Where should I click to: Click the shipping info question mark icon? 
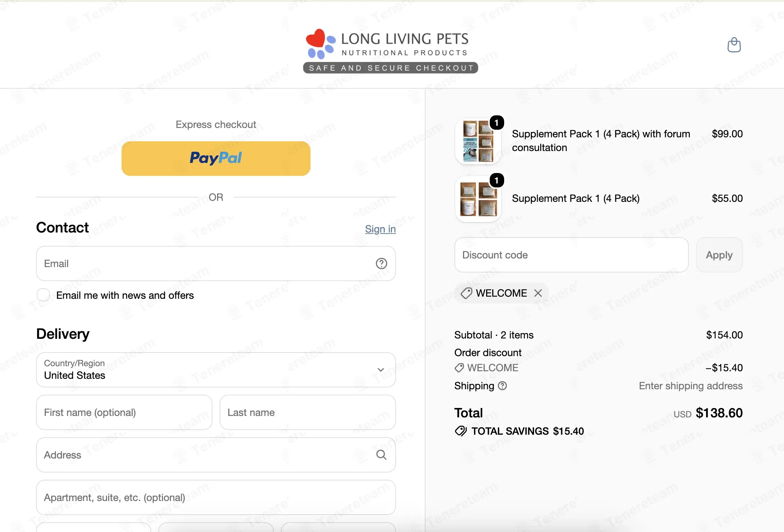point(502,386)
